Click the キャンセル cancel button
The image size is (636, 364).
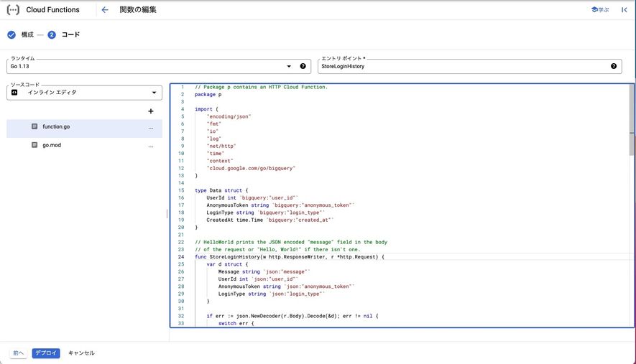[81, 353]
